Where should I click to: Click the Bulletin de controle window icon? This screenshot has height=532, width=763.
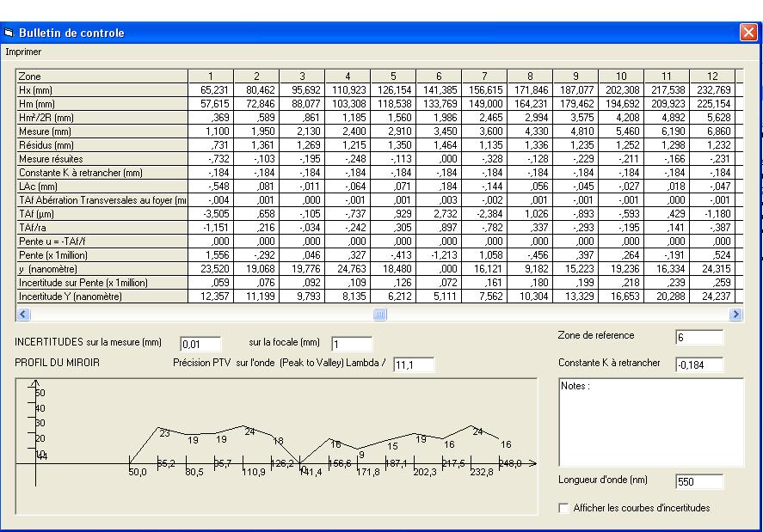tap(9, 33)
